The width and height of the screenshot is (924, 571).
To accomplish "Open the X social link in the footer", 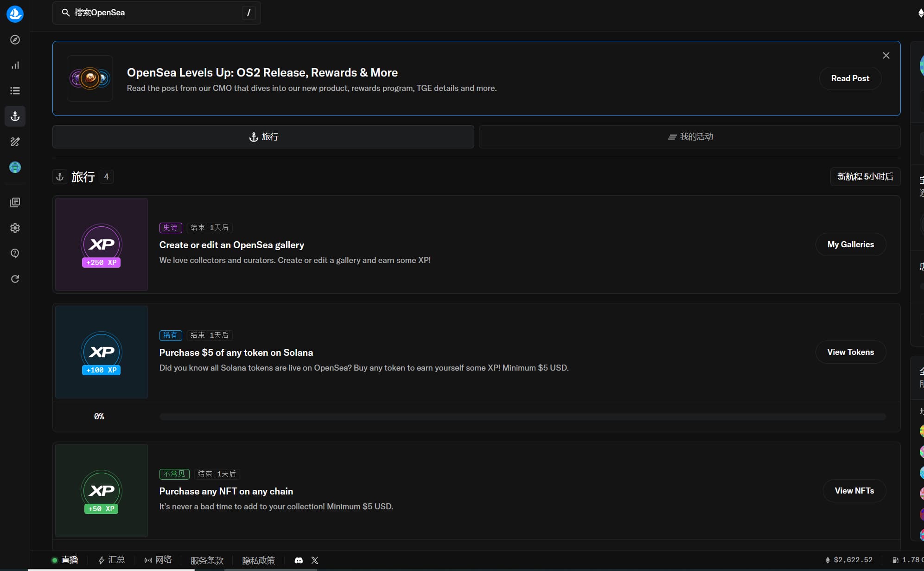I will coord(315,560).
